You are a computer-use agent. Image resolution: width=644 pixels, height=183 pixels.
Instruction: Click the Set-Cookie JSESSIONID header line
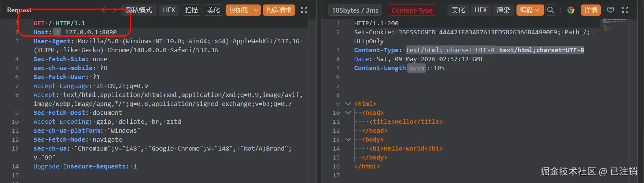point(474,37)
